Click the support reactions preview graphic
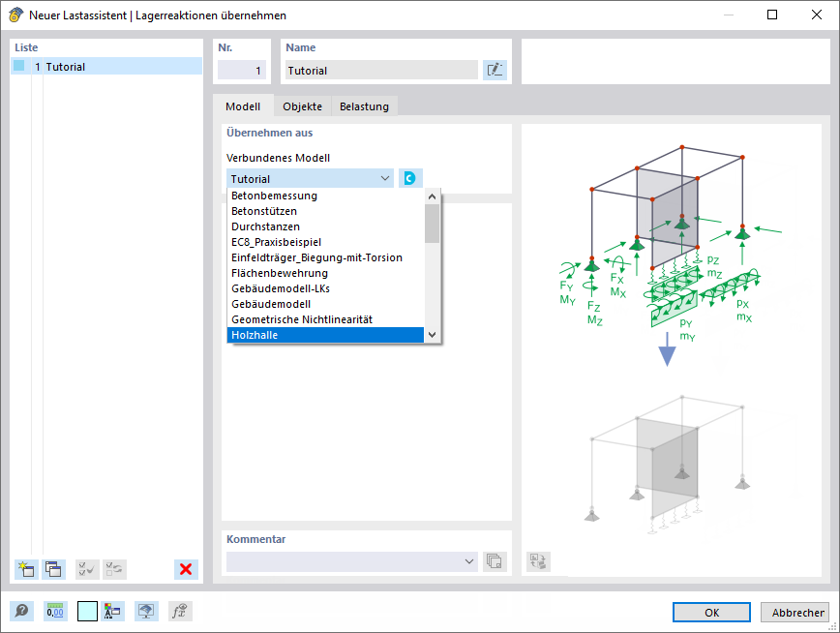 (672, 349)
